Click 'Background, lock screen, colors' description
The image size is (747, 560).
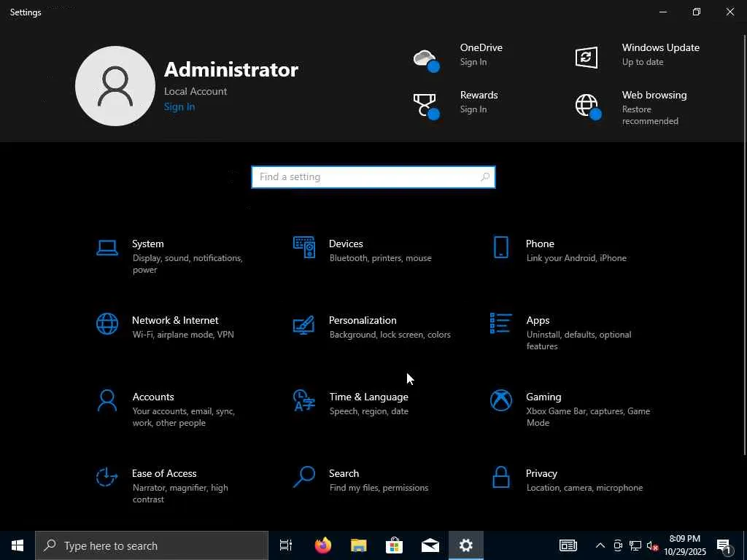click(x=390, y=334)
